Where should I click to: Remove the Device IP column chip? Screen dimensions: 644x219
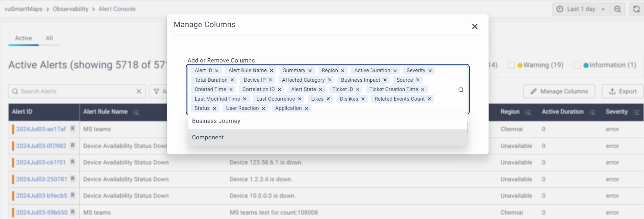click(x=270, y=80)
